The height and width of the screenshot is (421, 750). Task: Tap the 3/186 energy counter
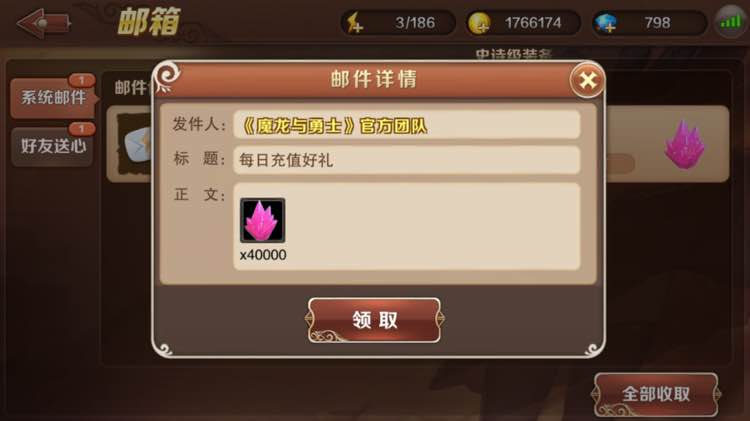coord(415,22)
